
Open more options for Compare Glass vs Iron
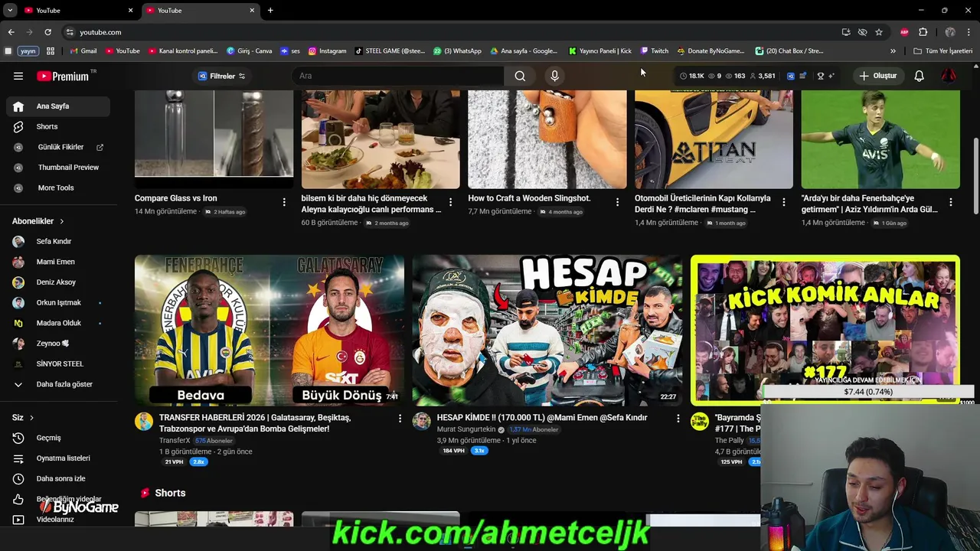(x=284, y=202)
